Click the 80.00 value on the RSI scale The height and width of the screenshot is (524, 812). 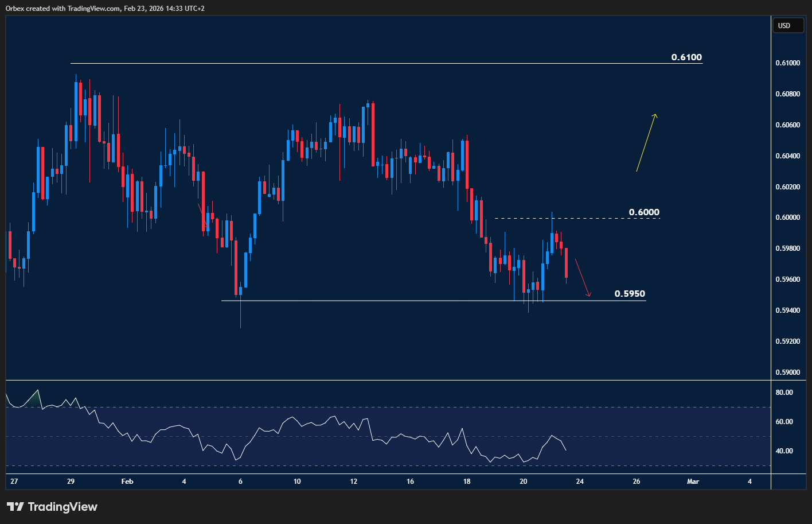tap(784, 393)
